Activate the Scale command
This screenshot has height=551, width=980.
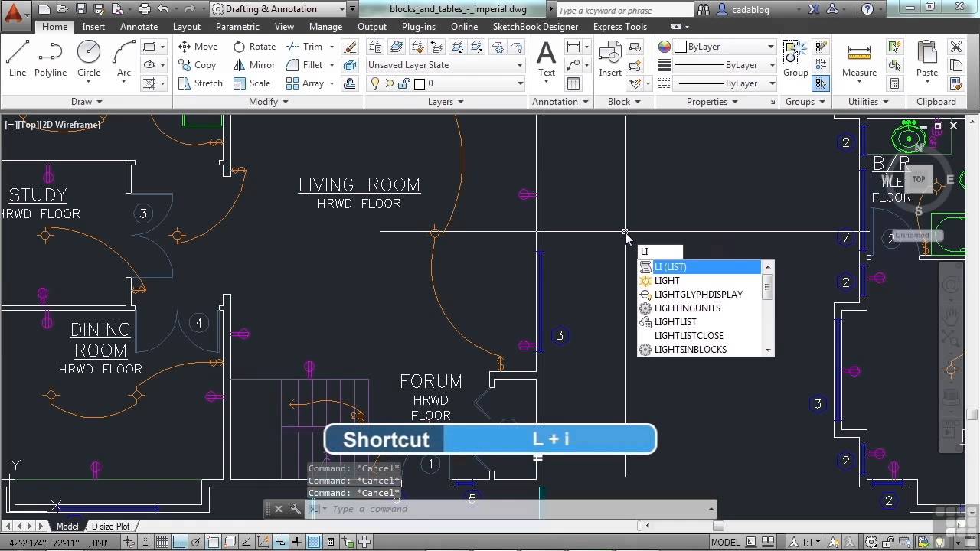pyautogui.click(x=252, y=83)
